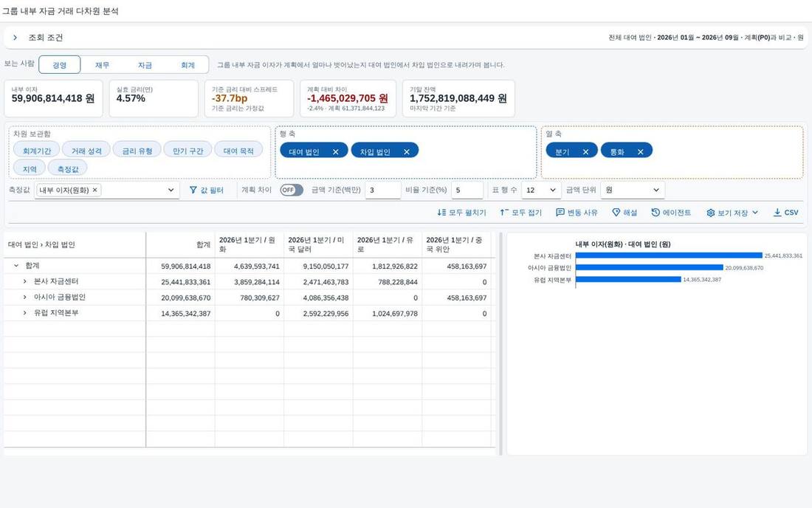Remove the 차입 법인 chip from the row axis
The height and width of the screenshot is (508, 812).
coord(407,151)
